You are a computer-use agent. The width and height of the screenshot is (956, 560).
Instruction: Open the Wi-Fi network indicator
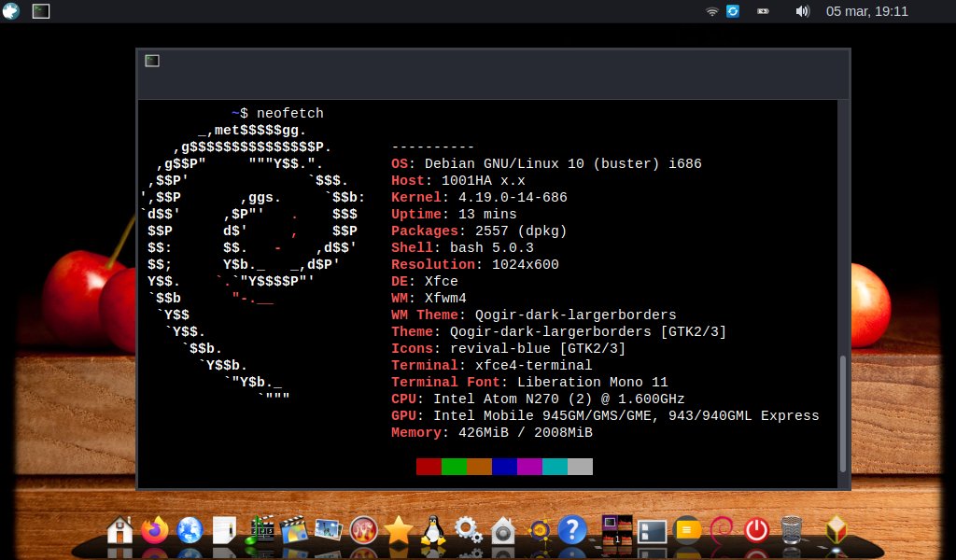712,11
